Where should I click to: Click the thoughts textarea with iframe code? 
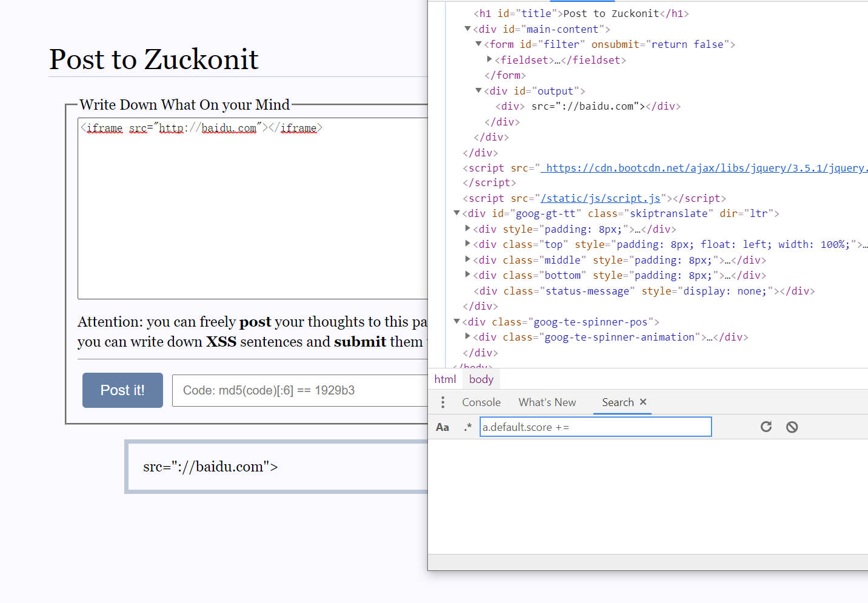click(x=253, y=208)
